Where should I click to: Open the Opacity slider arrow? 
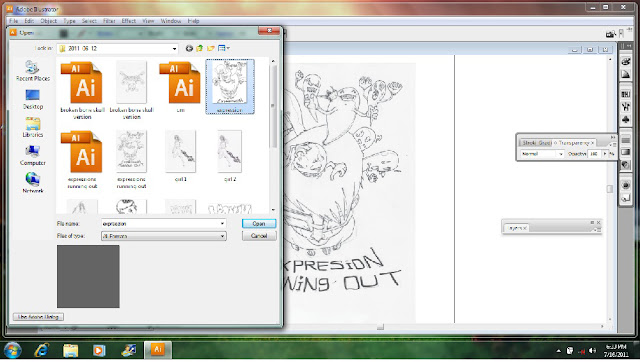click(x=605, y=154)
